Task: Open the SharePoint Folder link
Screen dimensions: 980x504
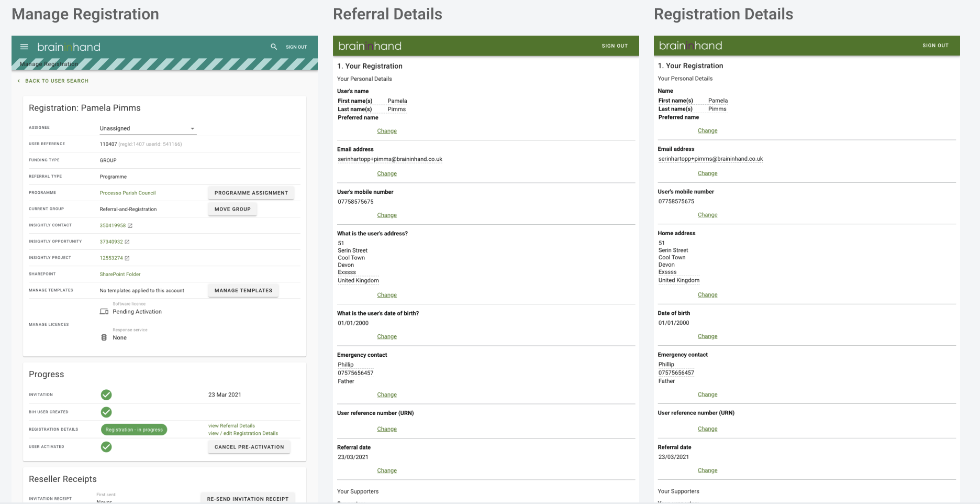Action: click(x=120, y=274)
